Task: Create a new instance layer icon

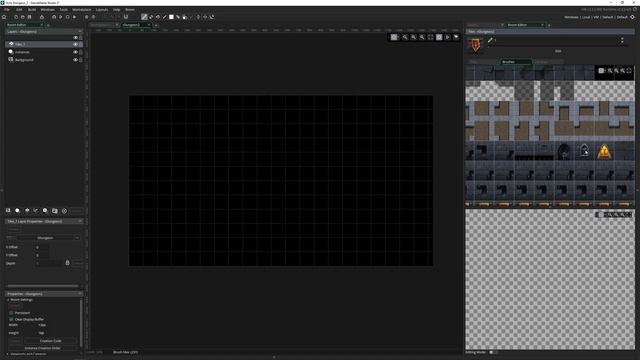Action: pos(18,211)
